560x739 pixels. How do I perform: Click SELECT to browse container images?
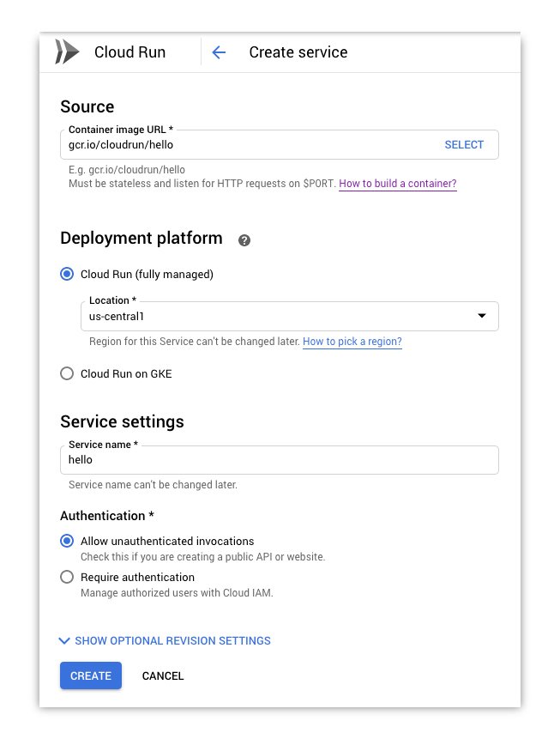click(x=464, y=145)
